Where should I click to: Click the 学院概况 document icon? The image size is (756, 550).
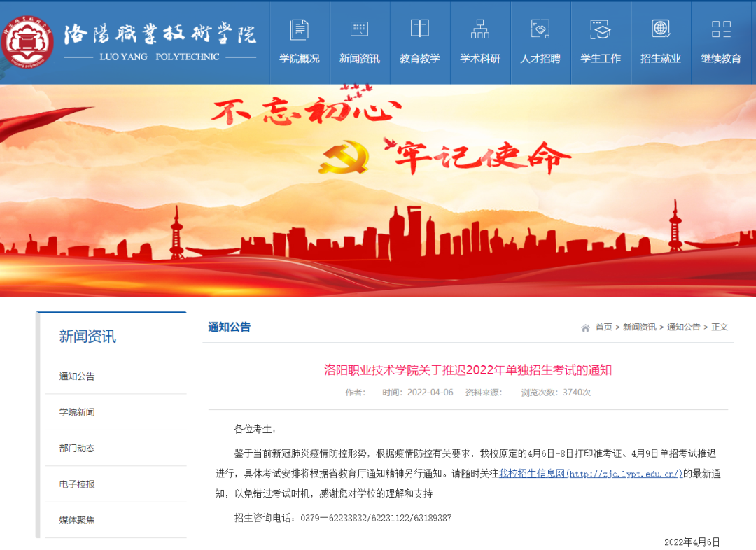300,29
